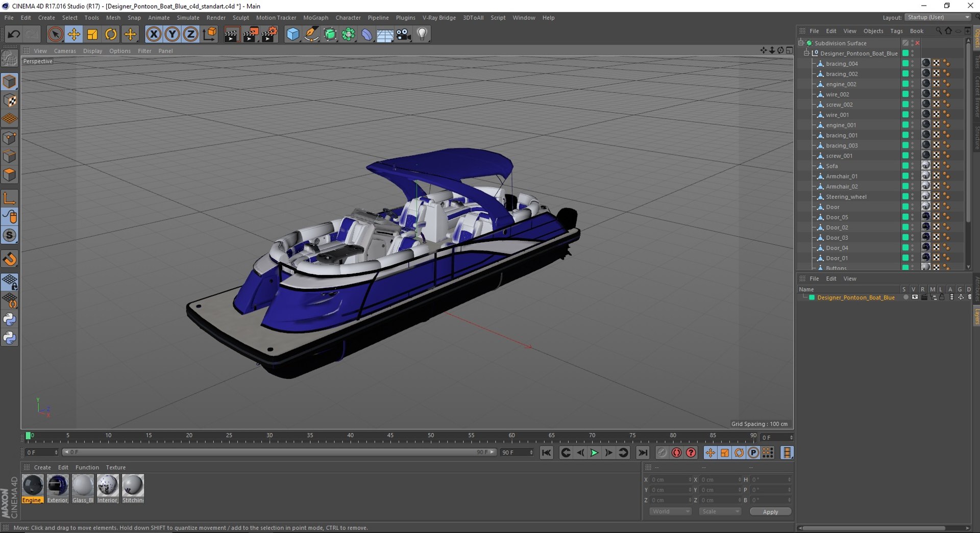This screenshot has width=980, height=533.
Task: Select the Move tool in top toolbar
Action: [x=73, y=34]
